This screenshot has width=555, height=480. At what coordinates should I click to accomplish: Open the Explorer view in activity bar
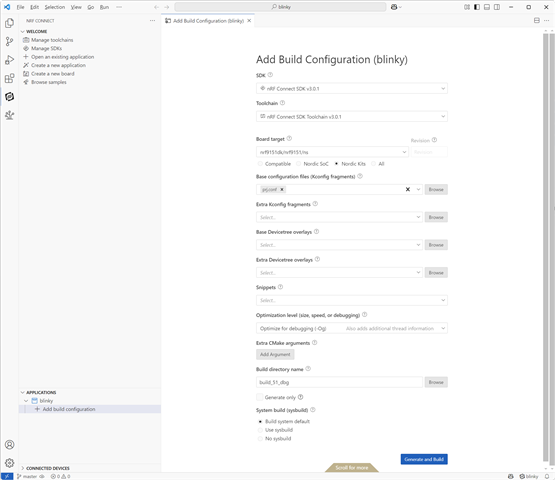[x=10, y=23]
